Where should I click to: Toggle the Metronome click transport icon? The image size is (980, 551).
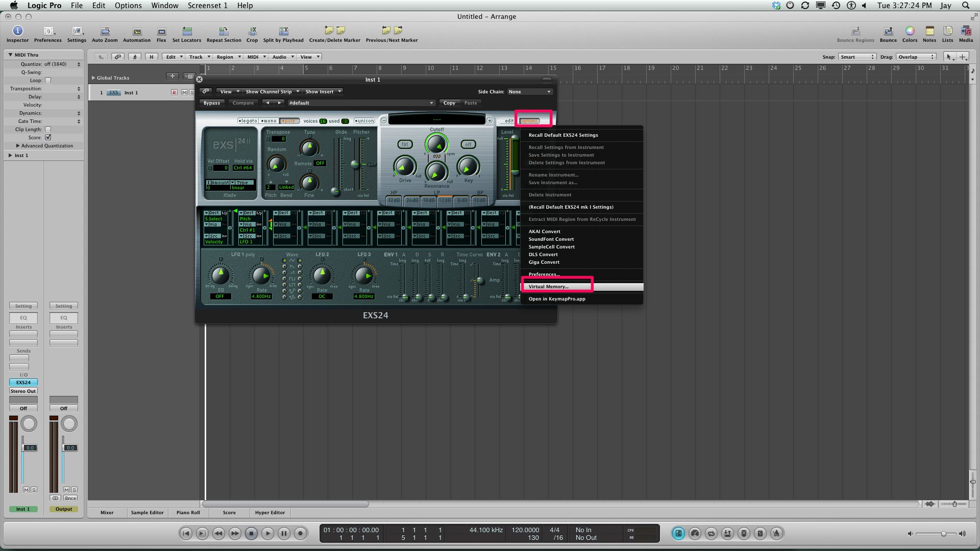(x=776, y=533)
